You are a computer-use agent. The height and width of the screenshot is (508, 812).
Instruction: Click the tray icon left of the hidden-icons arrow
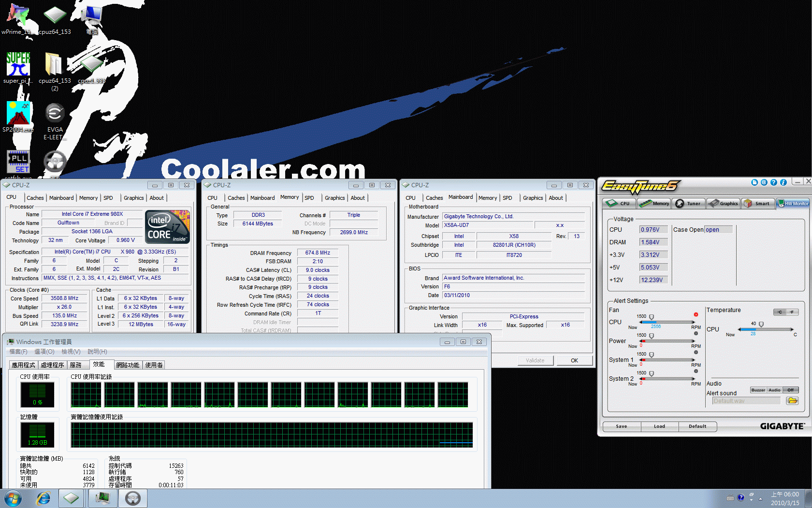751,497
